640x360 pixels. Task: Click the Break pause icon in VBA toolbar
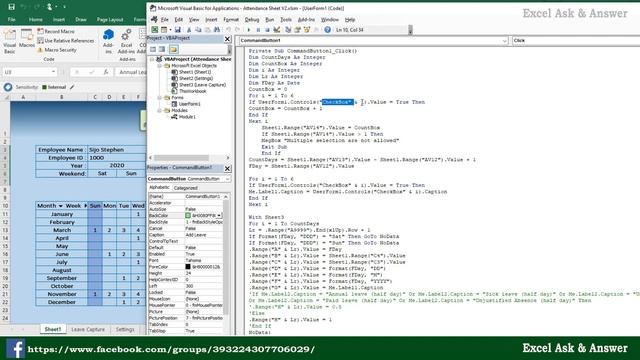pyautogui.click(x=258, y=29)
